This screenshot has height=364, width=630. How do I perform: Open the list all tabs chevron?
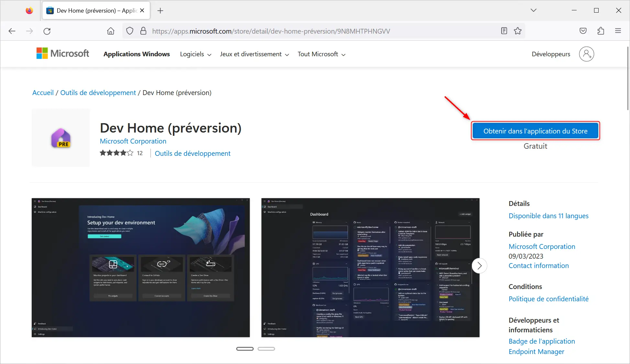pos(534,10)
